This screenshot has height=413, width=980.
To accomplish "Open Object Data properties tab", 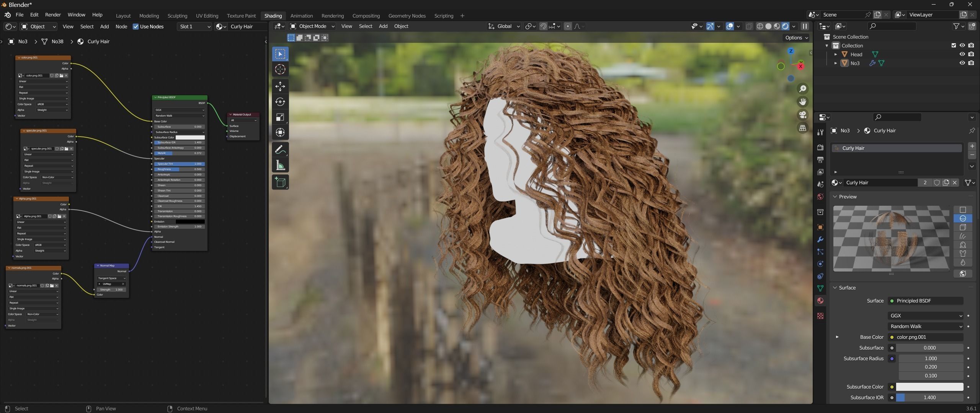I will [820, 288].
